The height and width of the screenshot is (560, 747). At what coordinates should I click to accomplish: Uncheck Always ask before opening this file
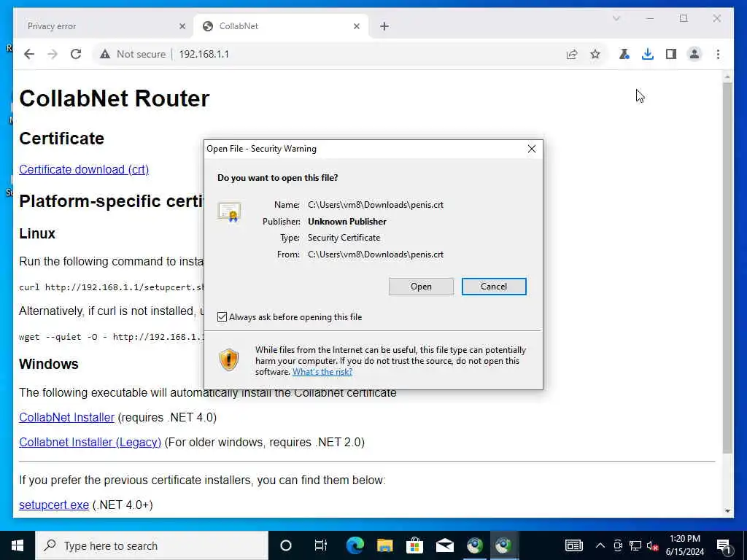pyautogui.click(x=222, y=317)
